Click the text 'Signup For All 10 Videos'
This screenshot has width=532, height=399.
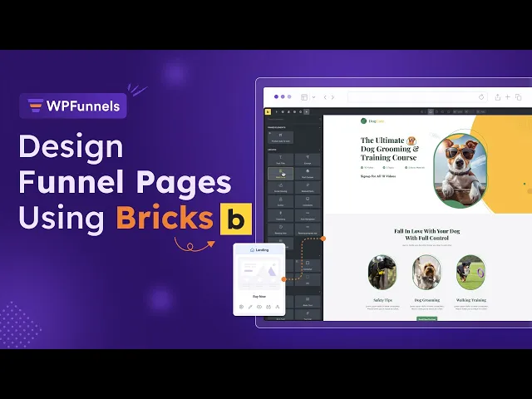point(378,176)
